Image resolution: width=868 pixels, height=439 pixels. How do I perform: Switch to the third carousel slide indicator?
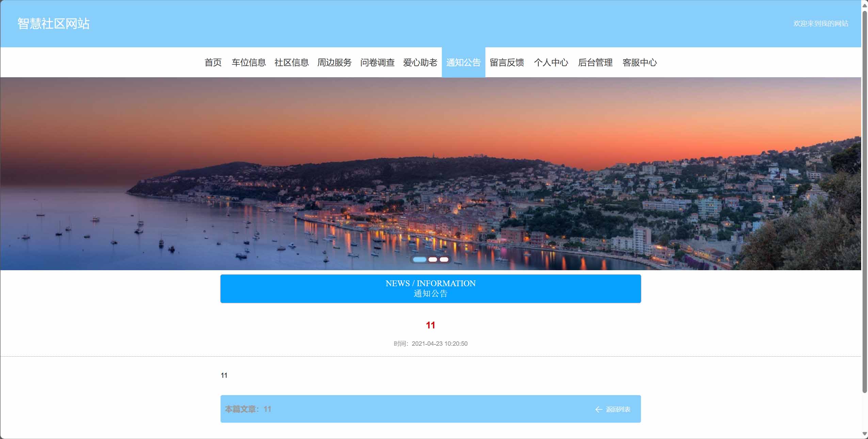444,259
